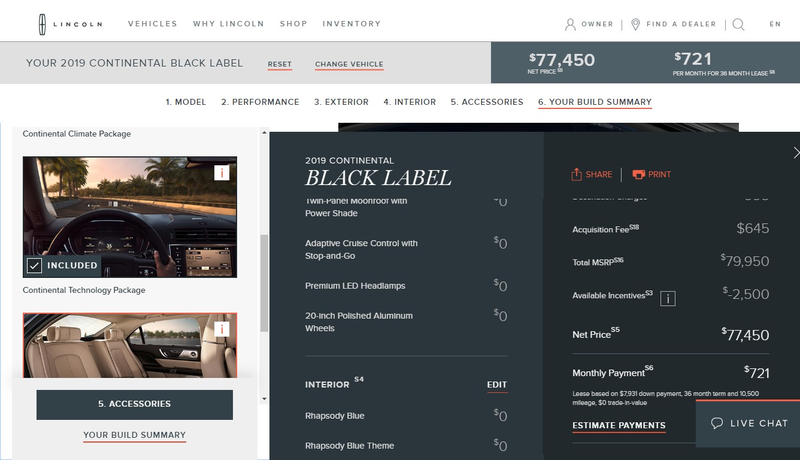Click Change Vehicle link
Viewport: 800px width, 460px height.
pos(349,64)
